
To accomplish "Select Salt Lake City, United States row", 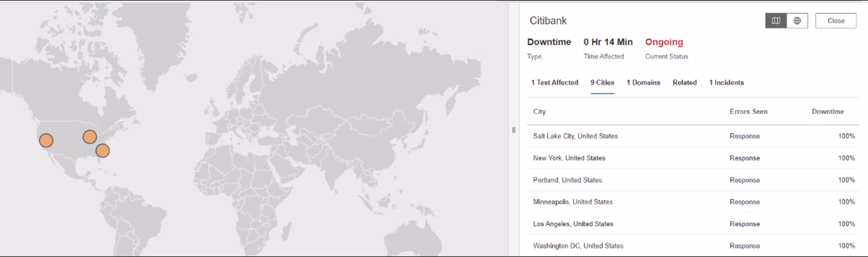I will pos(693,136).
